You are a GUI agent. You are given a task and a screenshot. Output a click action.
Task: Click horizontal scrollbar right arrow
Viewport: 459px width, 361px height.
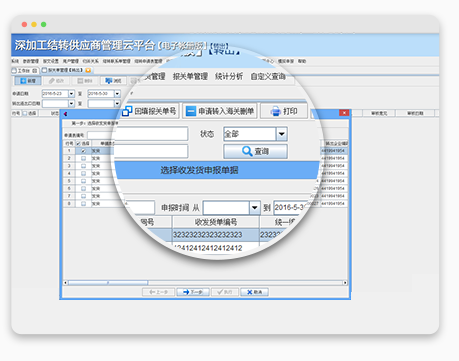point(345,283)
